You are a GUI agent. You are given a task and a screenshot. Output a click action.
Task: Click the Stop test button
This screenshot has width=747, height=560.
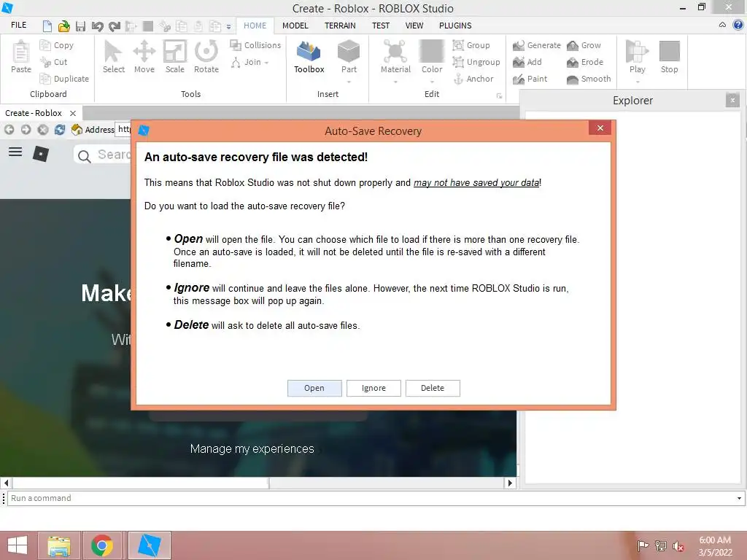(x=670, y=57)
